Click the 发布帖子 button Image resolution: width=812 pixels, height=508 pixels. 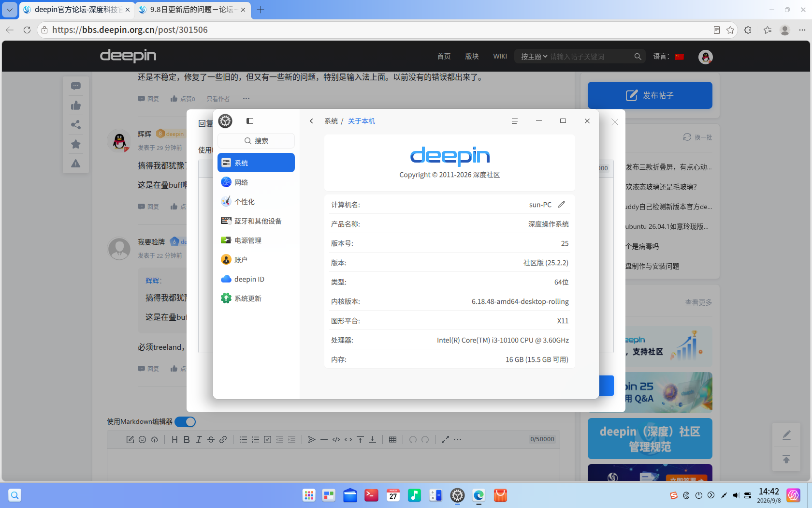pyautogui.click(x=650, y=95)
